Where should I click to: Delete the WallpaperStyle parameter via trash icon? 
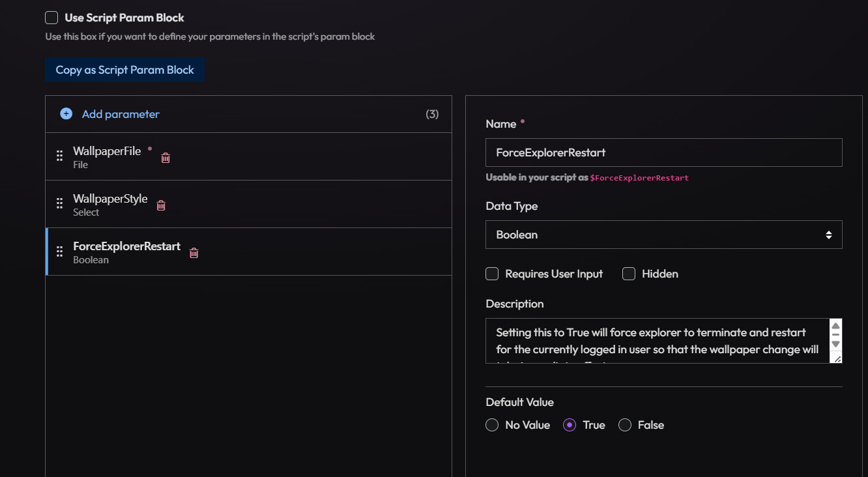coord(161,205)
